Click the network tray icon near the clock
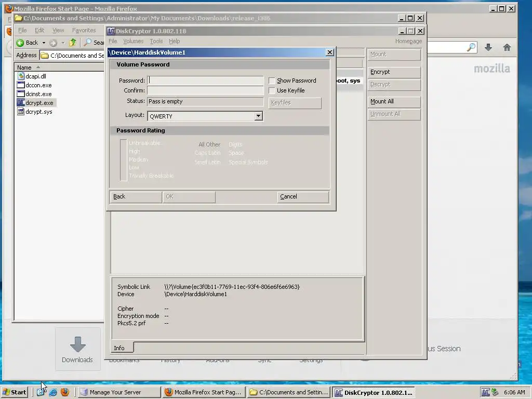532x399 pixels. [495, 392]
